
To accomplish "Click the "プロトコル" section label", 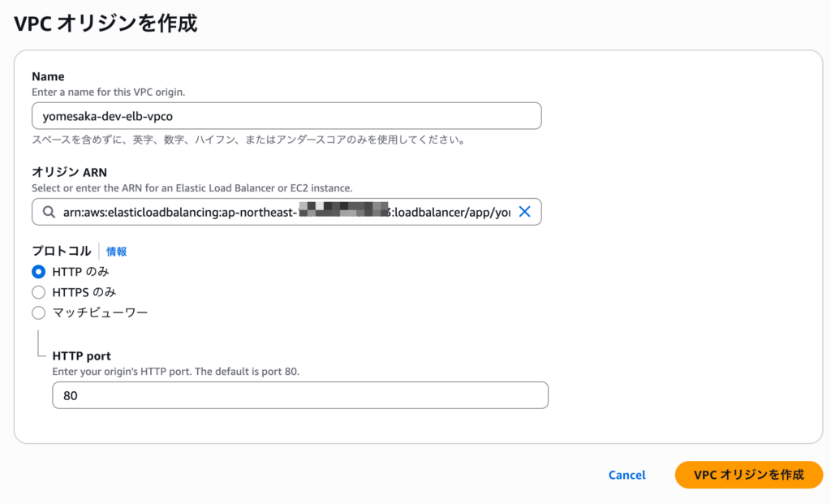I will pyautogui.click(x=62, y=251).
